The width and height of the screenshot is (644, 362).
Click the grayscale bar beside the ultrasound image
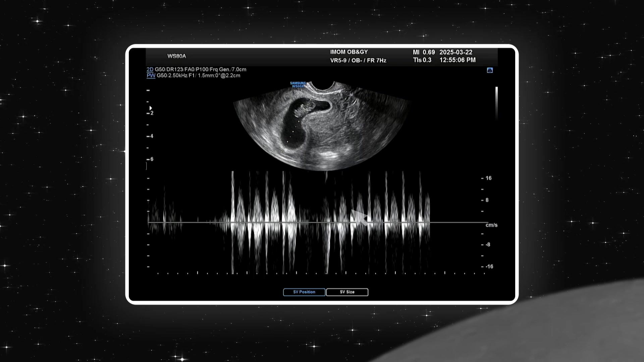point(496,103)
